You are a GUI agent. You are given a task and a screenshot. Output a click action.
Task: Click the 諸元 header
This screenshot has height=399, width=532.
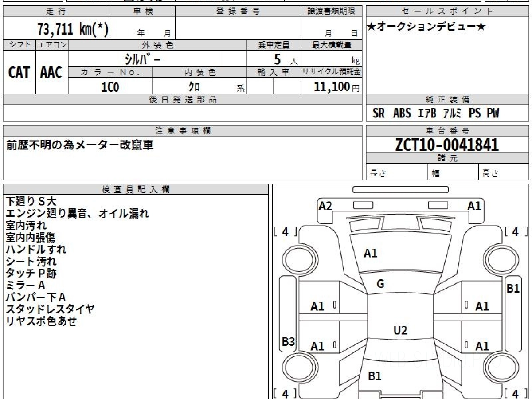[447, 158]
